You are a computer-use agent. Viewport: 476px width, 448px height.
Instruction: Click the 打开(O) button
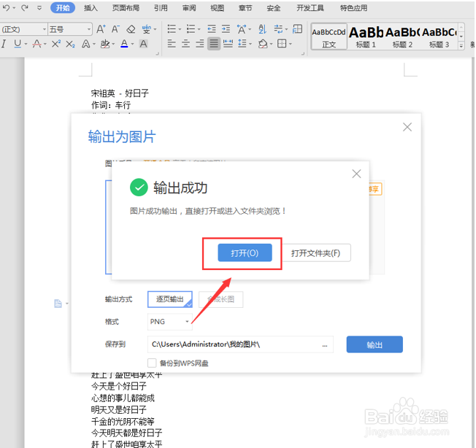point(245,252)
